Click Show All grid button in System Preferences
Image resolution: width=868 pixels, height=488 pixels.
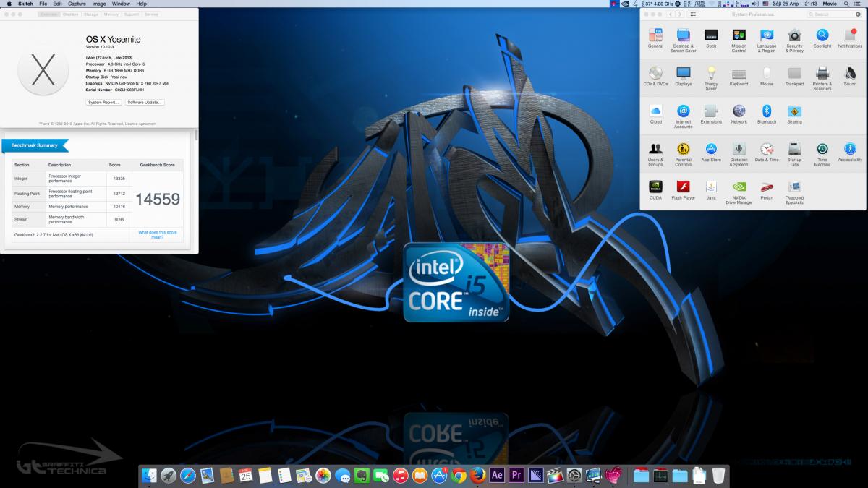pyautogui.click(x=694, y=14)
